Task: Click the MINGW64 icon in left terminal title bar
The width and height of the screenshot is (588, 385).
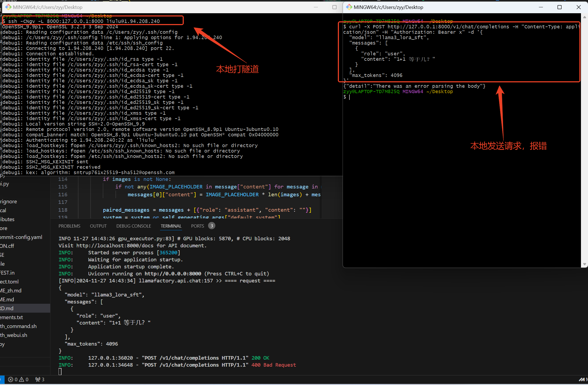Action: point(8,7)
